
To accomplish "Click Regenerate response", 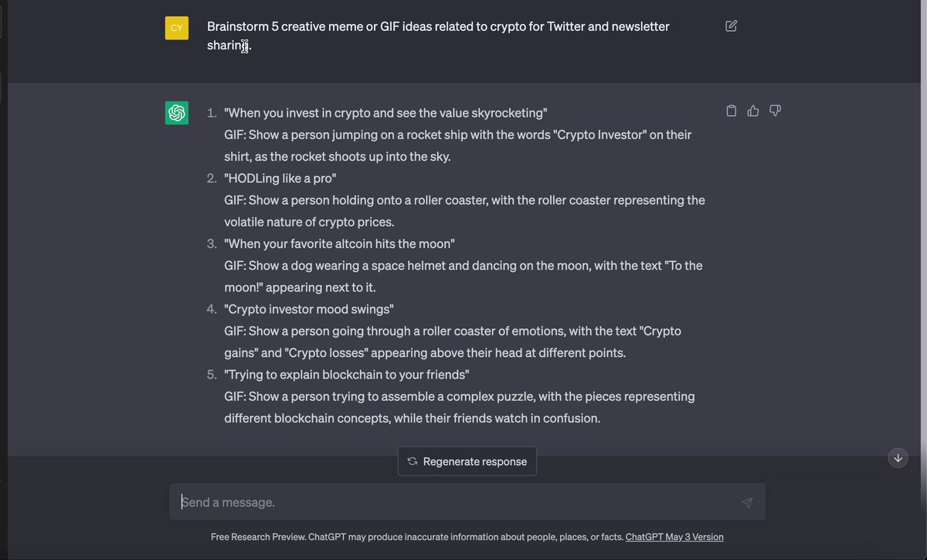I will click(x=467, y=461).
